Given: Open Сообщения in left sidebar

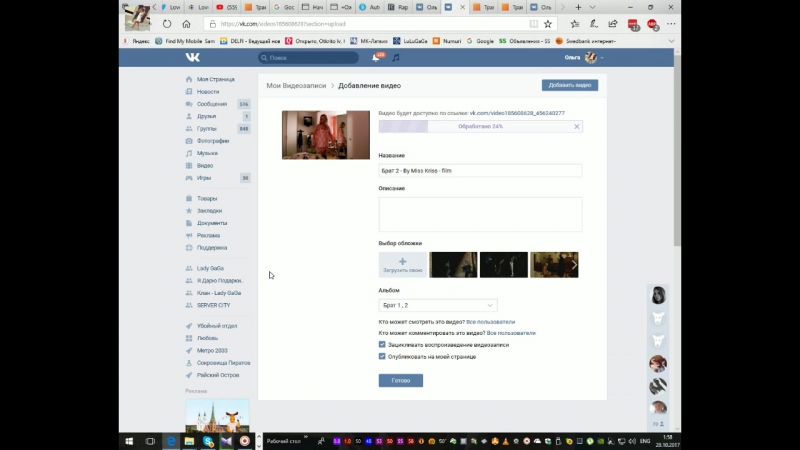Looking at the screenshot, I should point(210,104).
